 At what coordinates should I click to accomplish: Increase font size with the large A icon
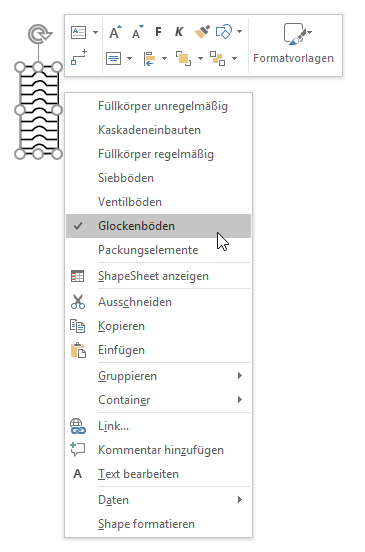pos(115,32)
